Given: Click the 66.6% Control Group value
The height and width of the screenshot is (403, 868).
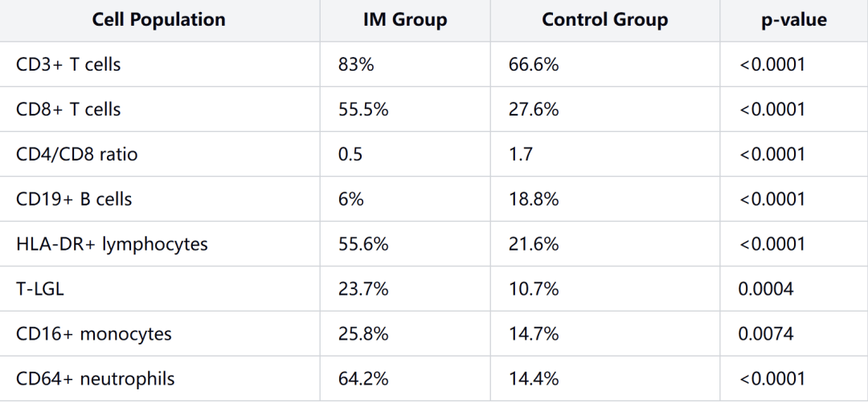Looking at the screenshot, I should tap(534, 65).
